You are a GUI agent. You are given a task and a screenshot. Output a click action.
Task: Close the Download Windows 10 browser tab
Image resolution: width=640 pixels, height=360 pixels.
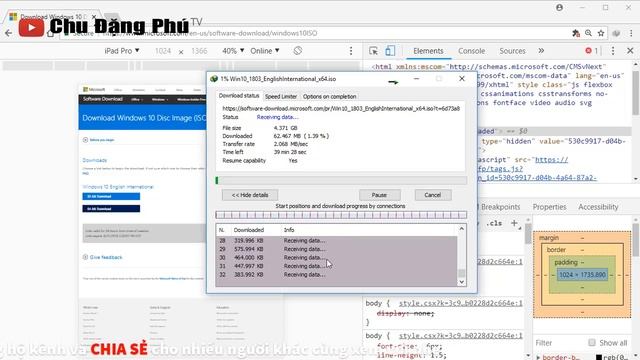point(94,17)
